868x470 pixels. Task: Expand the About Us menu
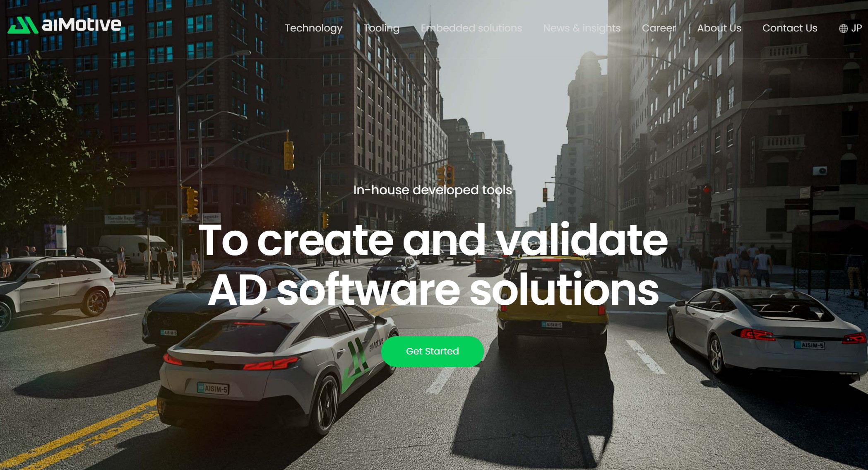(719, 28)
